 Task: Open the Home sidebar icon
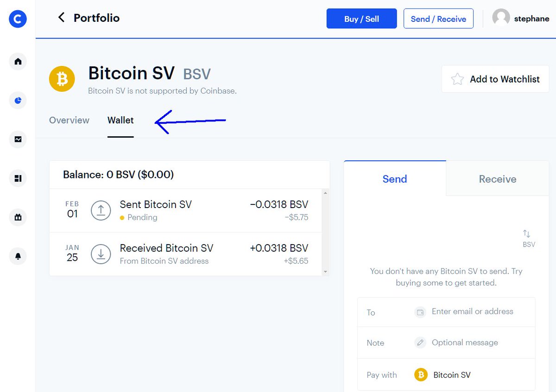tap(18, 61)
